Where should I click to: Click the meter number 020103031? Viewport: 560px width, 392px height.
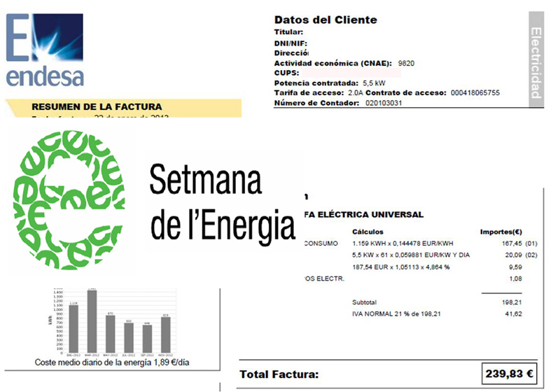pos(384,103)
